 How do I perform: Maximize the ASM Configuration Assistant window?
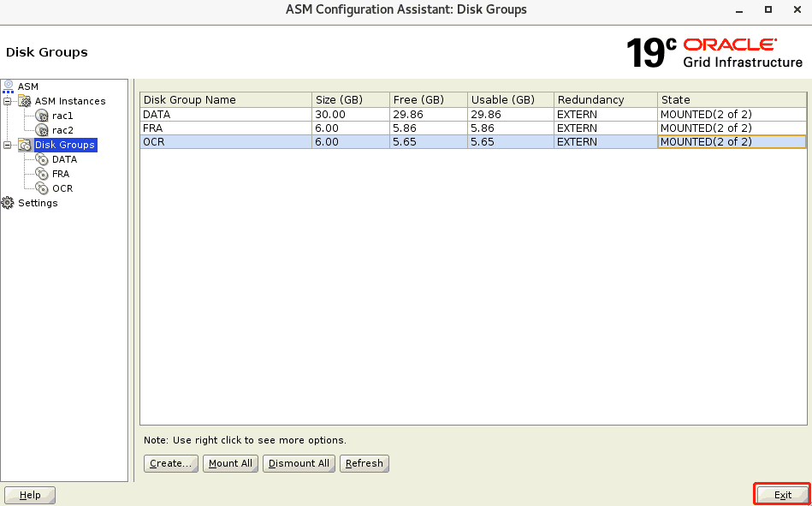pos(768,9)
